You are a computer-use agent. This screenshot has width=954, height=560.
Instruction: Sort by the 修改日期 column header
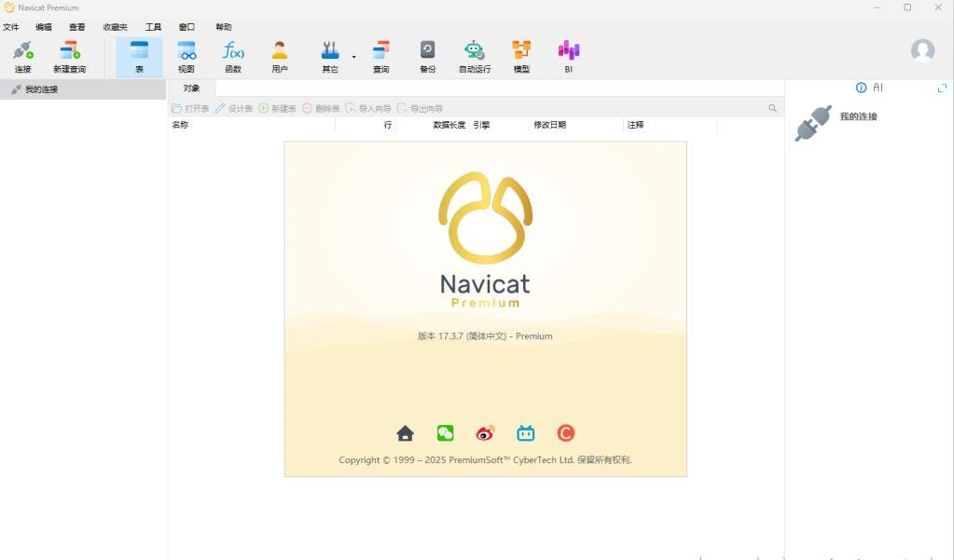tap(576, 125)
